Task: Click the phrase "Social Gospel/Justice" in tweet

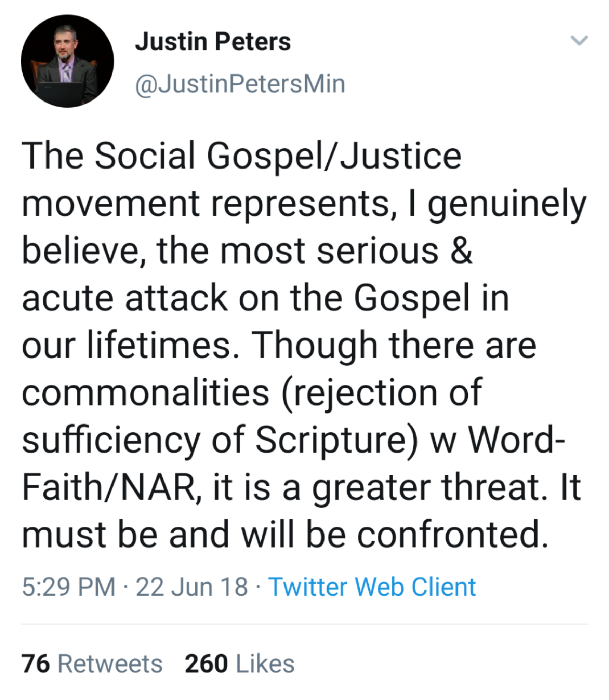Action: (x=278, y=156)
